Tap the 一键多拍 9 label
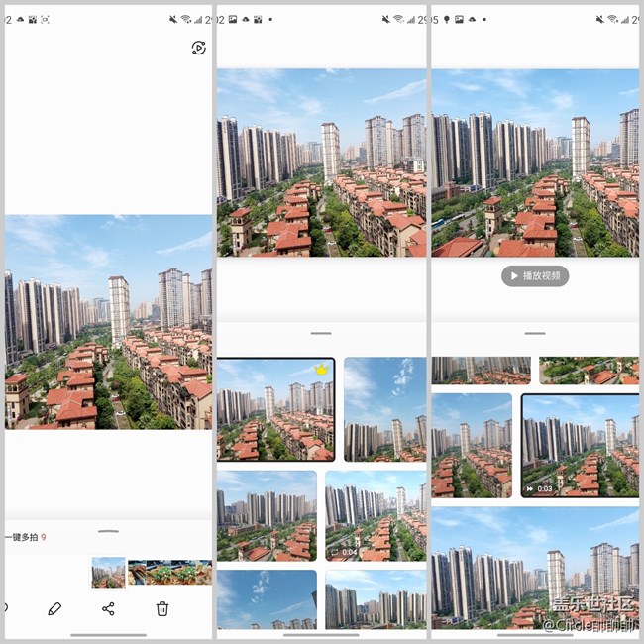The height and width of the screenshot is (644, 644). [x=25, y=537]
